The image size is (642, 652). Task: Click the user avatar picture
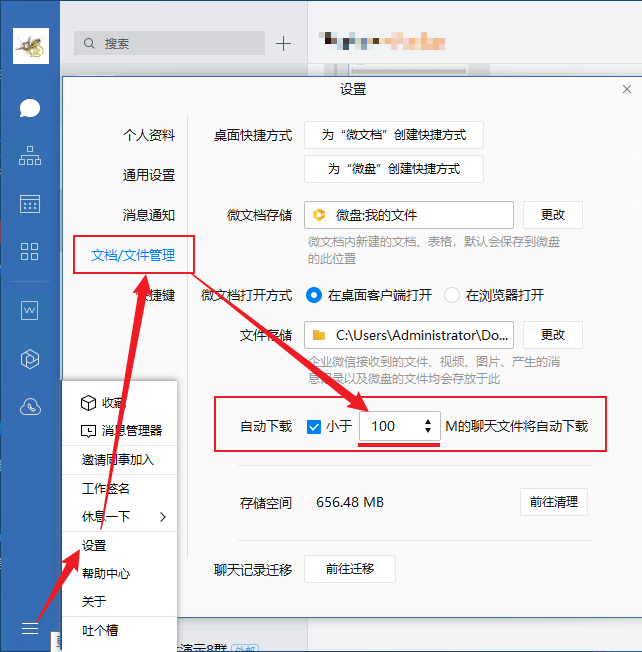[x=31, y=46]
